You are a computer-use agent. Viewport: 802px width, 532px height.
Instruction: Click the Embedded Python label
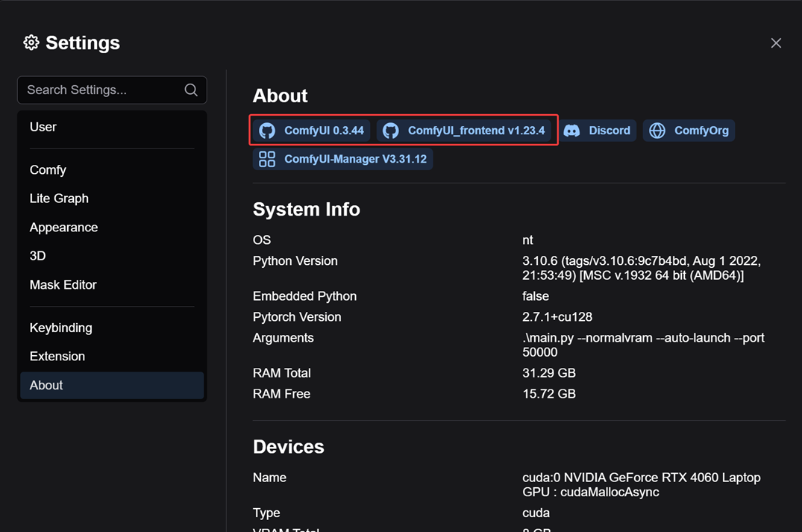click(304, 296)
